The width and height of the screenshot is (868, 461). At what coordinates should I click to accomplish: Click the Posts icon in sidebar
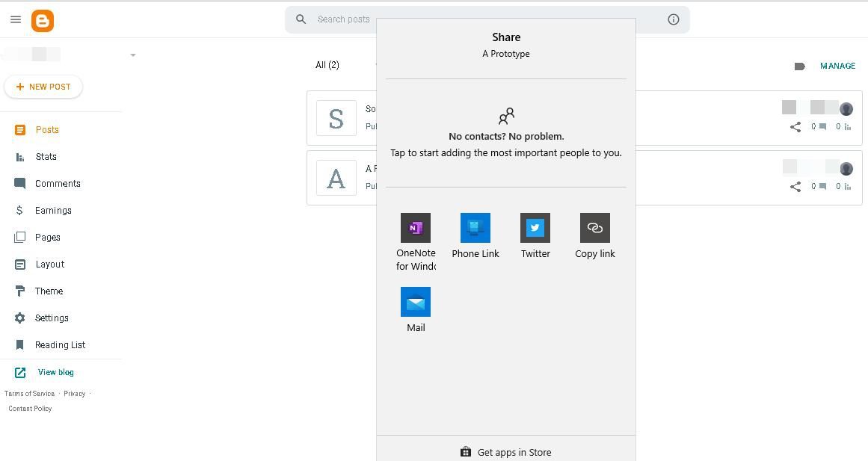click(20, 130)
